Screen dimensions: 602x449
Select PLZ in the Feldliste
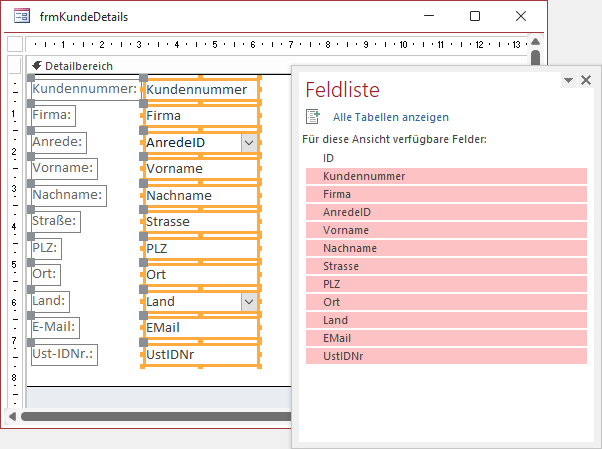[446, 284]
